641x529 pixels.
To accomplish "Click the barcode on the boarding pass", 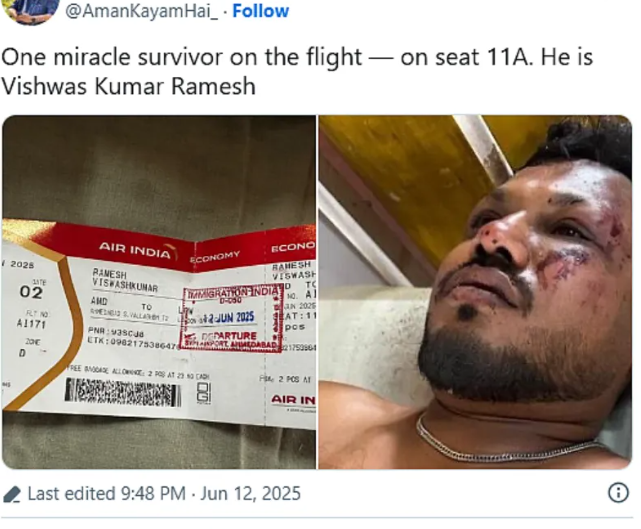I will (x=123, y=392).
